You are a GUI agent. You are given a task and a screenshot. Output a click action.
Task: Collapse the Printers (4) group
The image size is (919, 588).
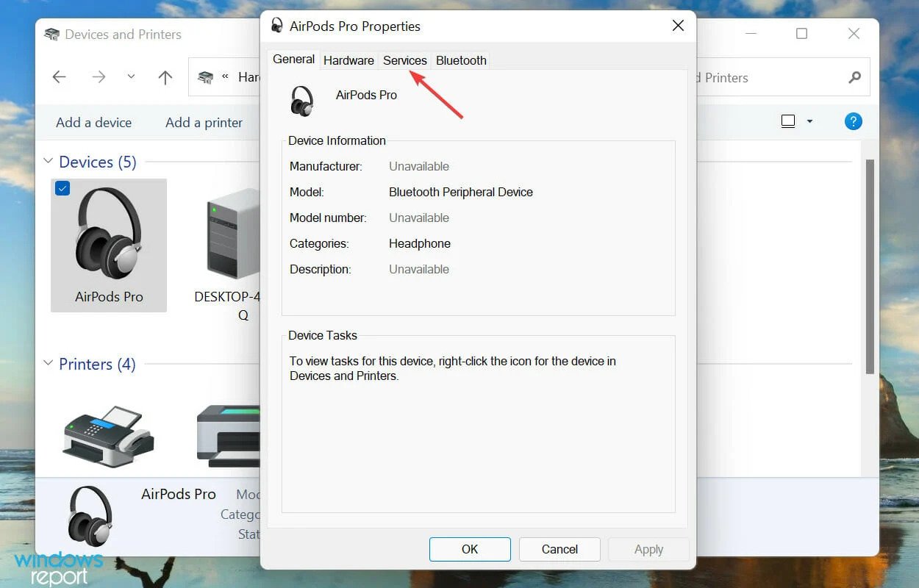[x=49, y=363]
